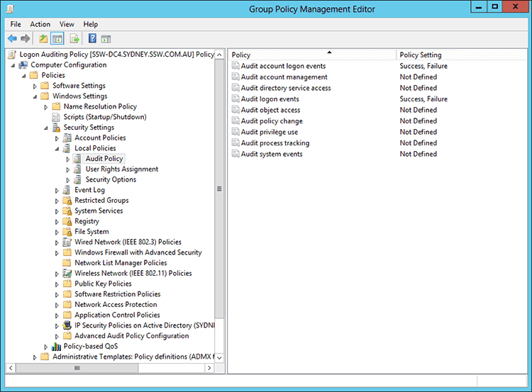532x392 pixels.
Task: Collapse the Local Policies tree node
Action: click(57, 149)
